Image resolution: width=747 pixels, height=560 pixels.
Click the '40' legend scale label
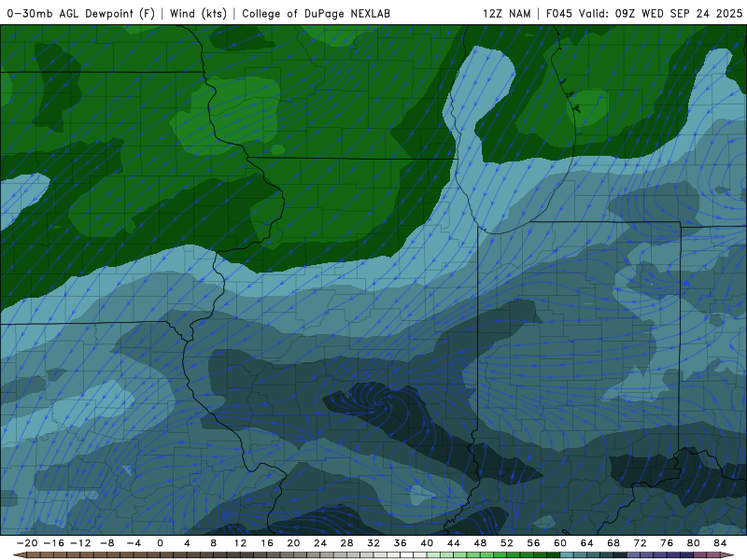(427, 543)
